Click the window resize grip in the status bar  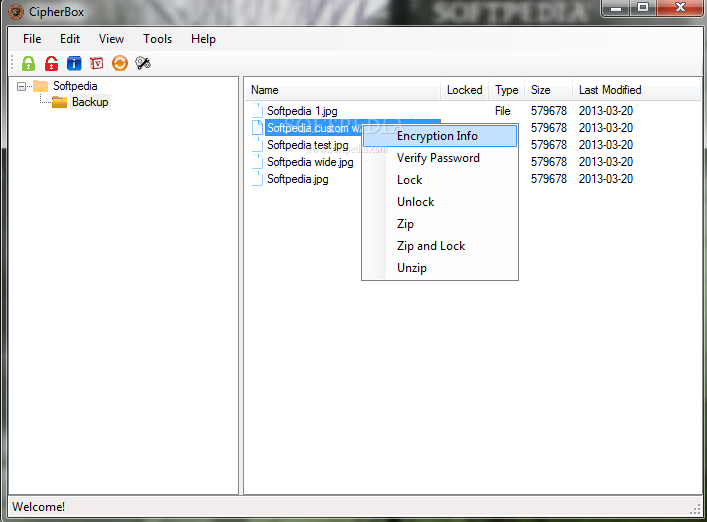[x=695, y=509]
